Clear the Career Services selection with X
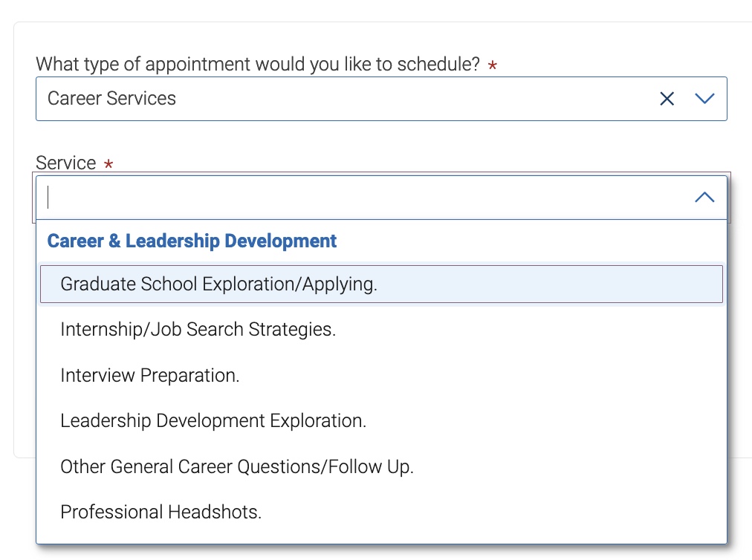Screen dimensions: 752x560 pos(667,99)
